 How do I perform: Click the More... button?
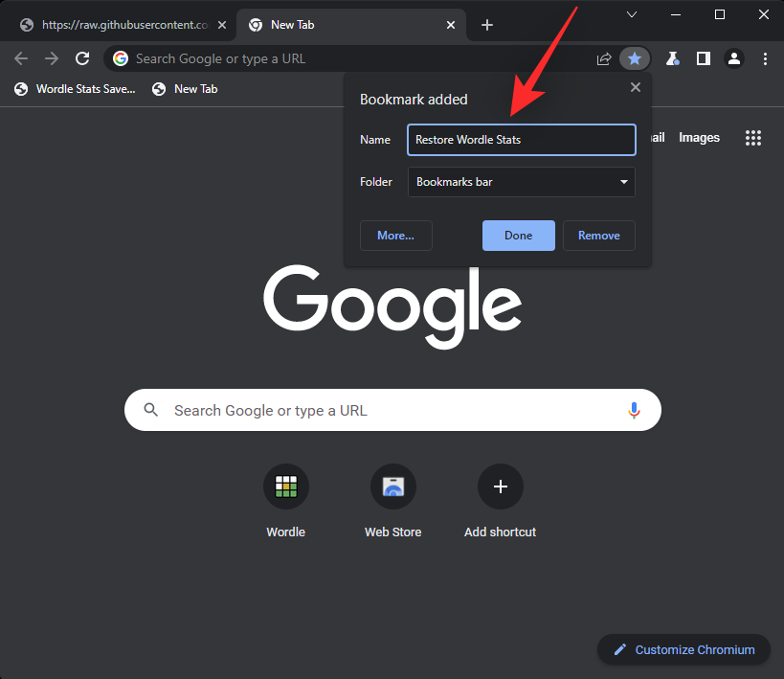pyautogui.click(x=395, y=236)
